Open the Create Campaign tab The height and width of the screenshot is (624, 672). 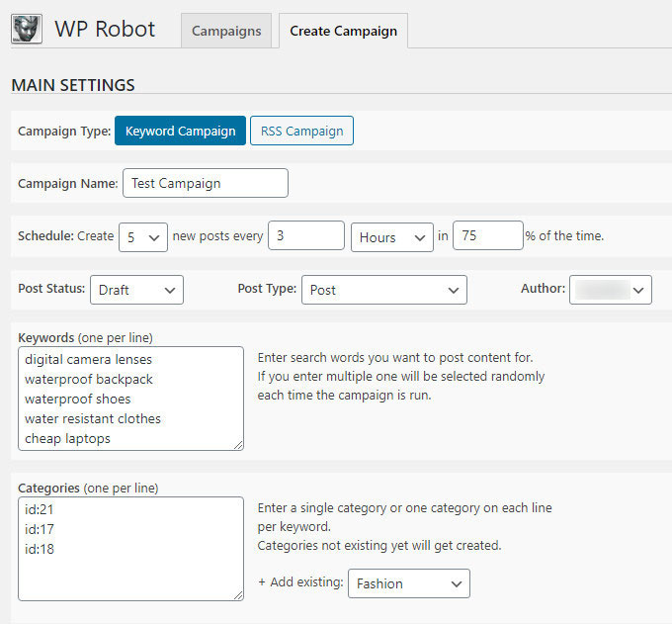343,31
